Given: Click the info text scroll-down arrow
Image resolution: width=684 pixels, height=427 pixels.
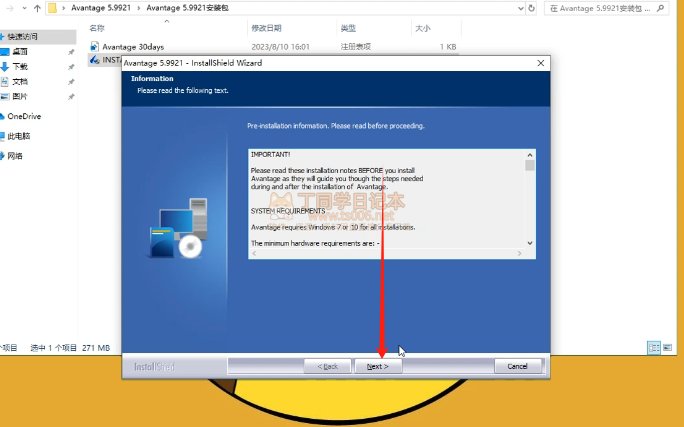Looking at the screenshot, I should [530, 243].
